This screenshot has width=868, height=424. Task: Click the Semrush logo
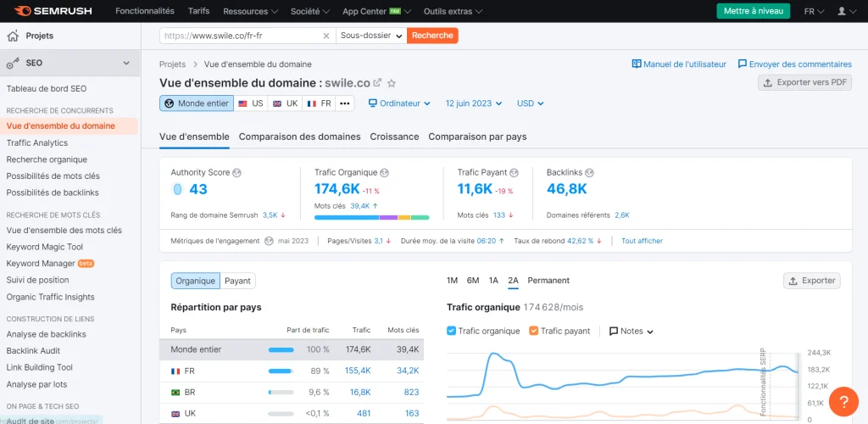point(53,11)
